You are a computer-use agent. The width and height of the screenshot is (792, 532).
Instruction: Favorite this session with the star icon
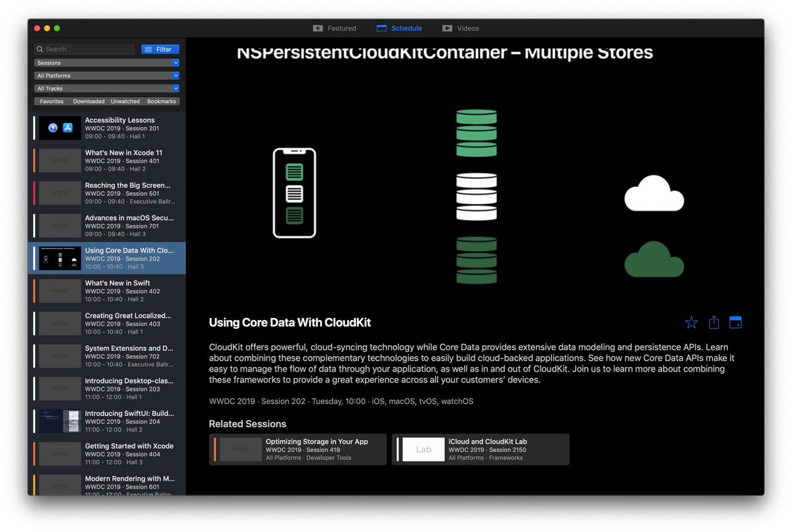691,322
